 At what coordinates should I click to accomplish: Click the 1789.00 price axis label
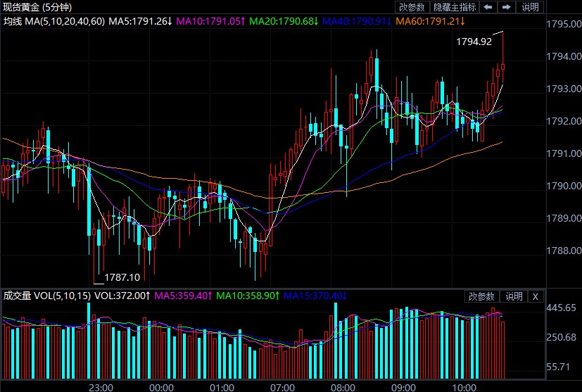click(564, 218)
